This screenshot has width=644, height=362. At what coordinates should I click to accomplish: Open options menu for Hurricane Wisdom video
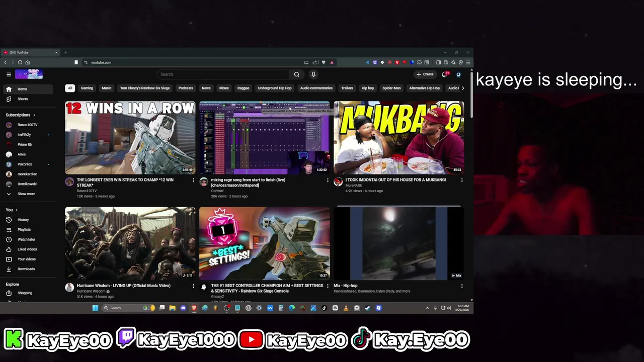pyautogui.click(x=193, y=286)
